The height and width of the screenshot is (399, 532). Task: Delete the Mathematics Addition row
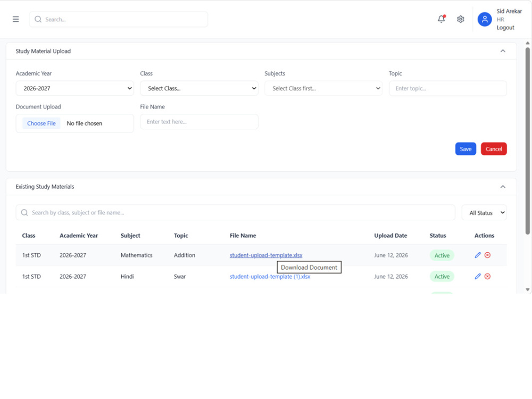487,255
